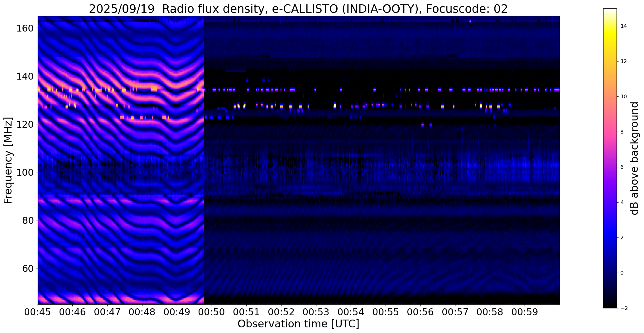Click the 100 frequency tick label

point(25,172)
